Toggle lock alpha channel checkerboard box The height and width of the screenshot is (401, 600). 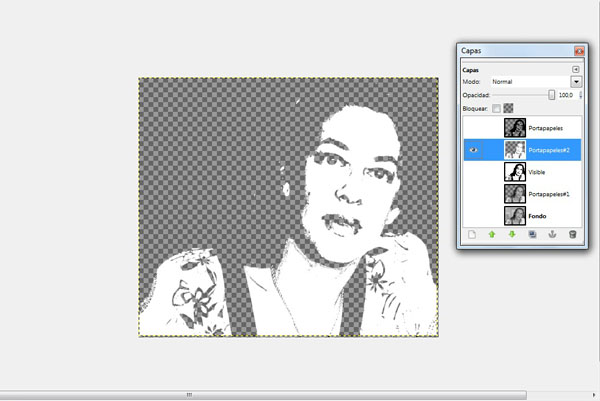coord(508,108)
